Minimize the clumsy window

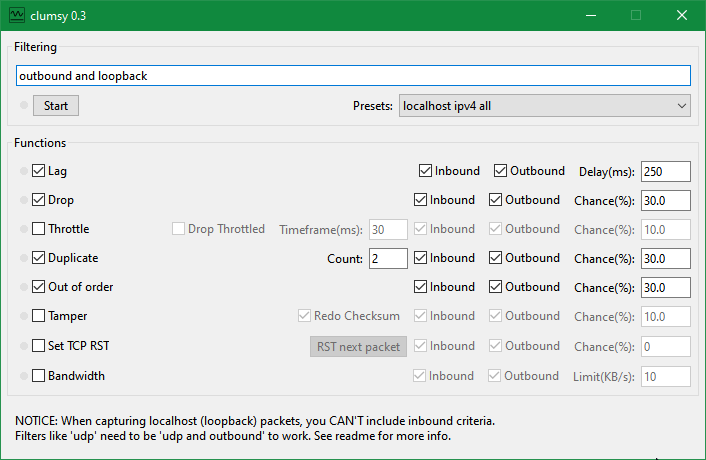(591, 15)
